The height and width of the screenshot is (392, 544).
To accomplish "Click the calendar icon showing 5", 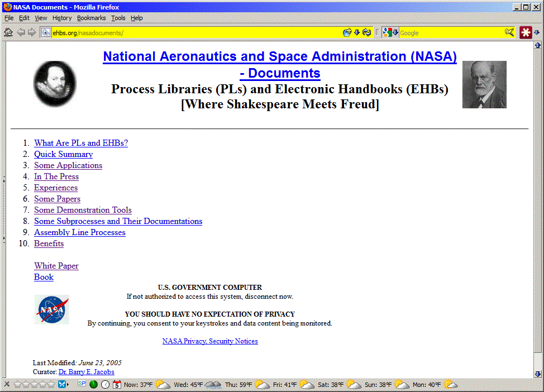I will tap(117, 384).
